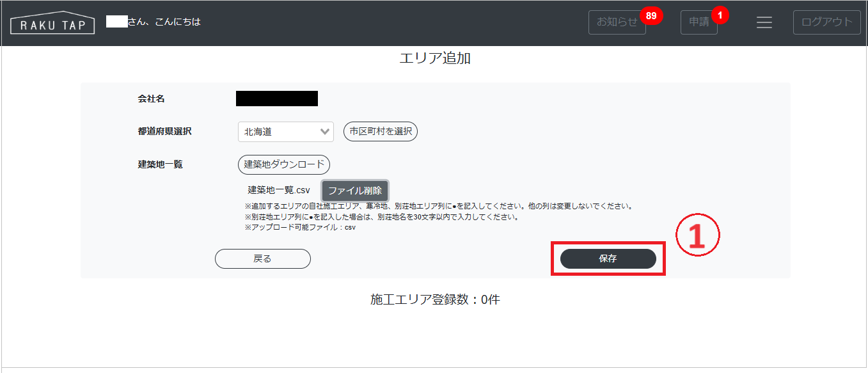Click the RAKU TAP logo

(52, 22)
